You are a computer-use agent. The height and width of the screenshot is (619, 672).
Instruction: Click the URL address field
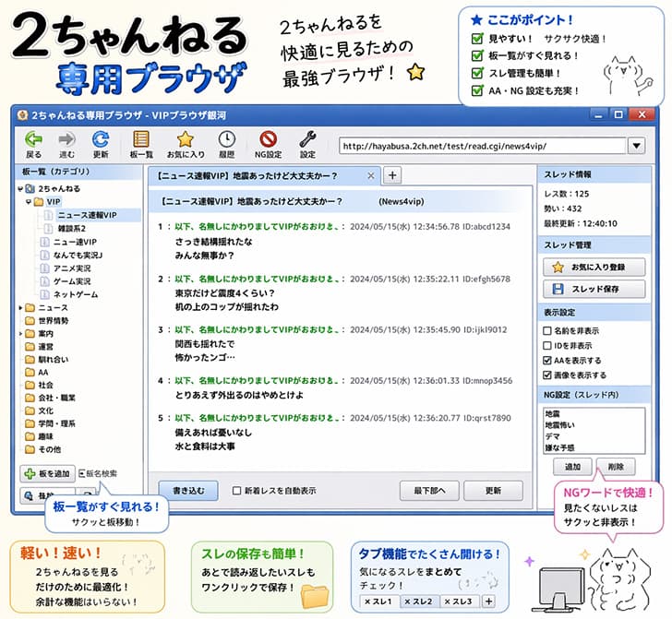pos(482,146)
